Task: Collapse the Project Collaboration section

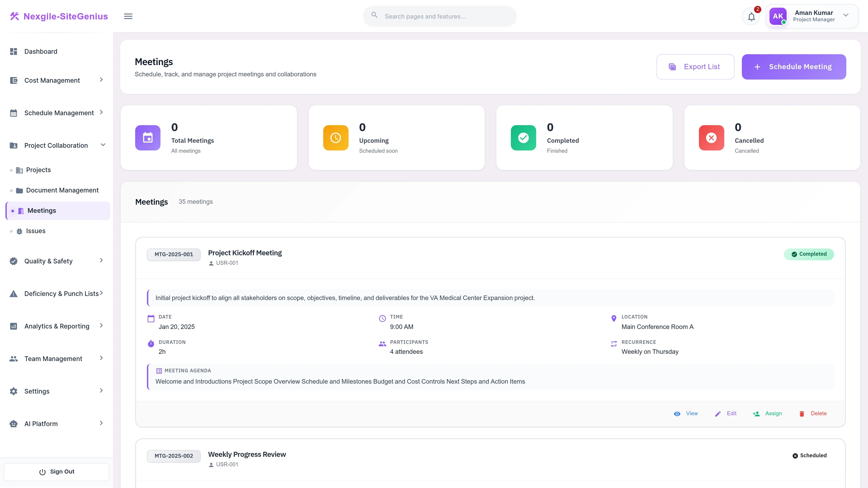Action: click(103, 145)
